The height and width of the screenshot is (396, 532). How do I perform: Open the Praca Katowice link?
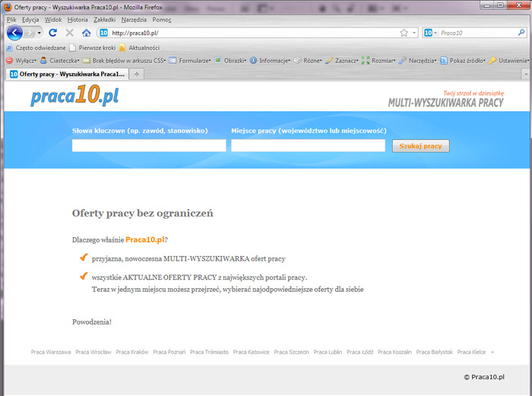(251, 352)
